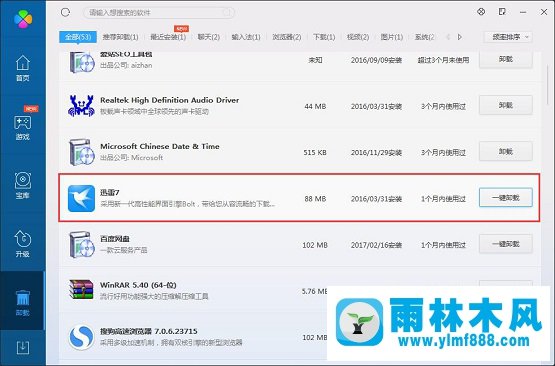Click the 515 KB size value
555x366 pixels.
(x=315, y=153)
